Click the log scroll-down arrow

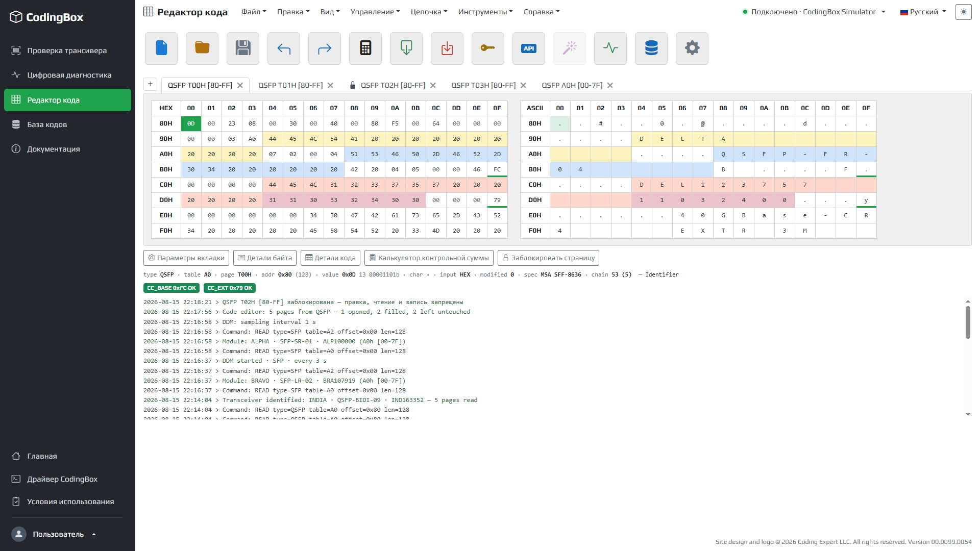pyautogui.click(x=968, y=414)
